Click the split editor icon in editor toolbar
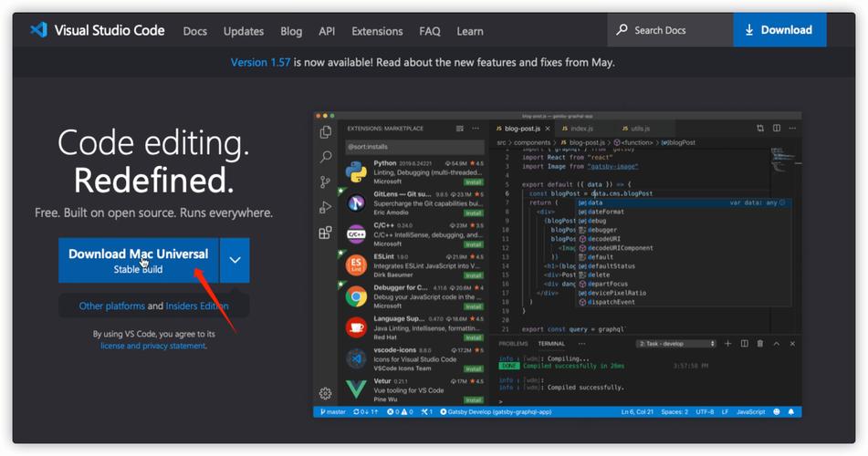 coord(777,129)
